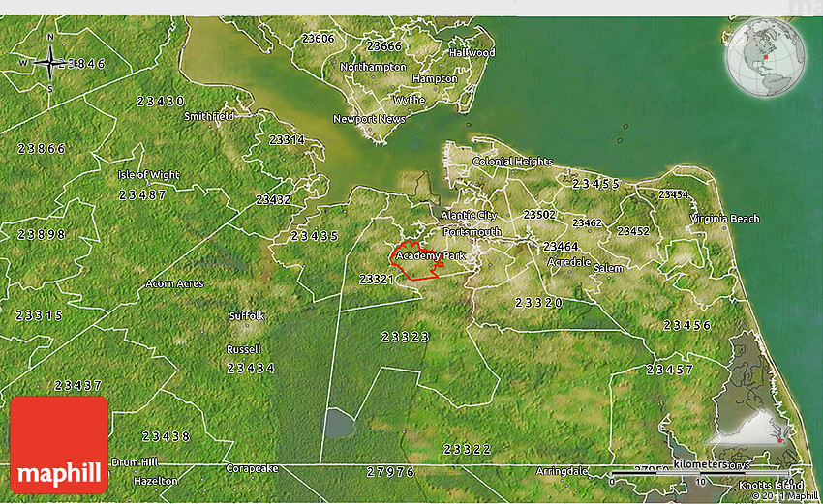Click the Colonial Heights label
The image size is (823, 504).
512,163
